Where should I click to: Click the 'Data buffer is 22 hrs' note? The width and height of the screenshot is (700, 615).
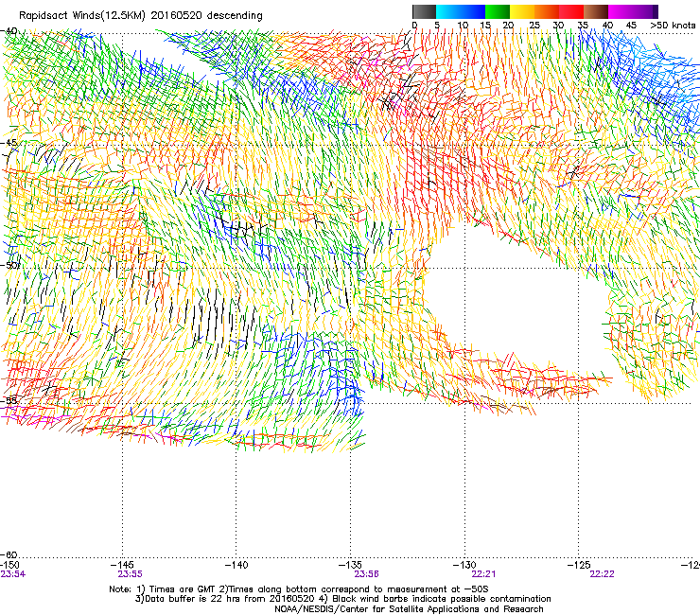click(x=342, y=599)
